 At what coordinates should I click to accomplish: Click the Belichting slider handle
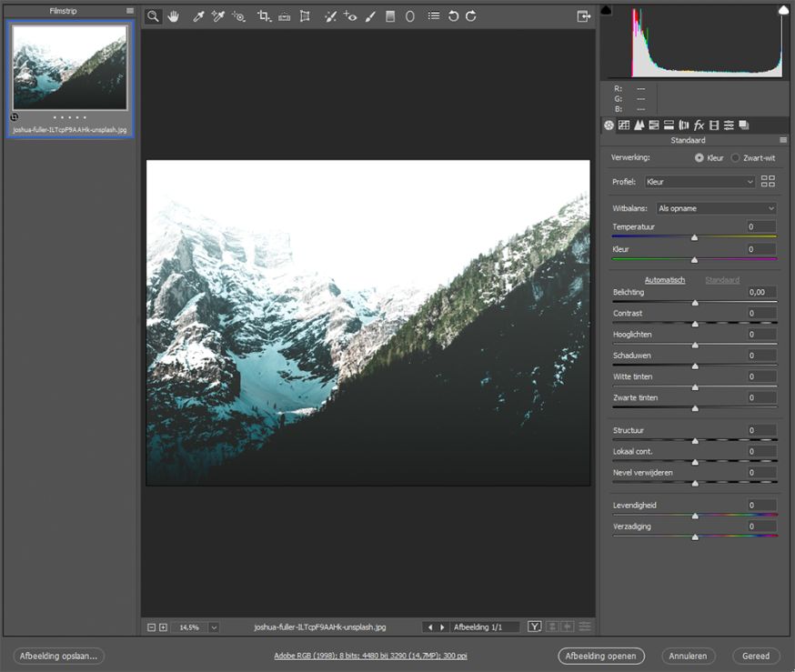(x=695, y=303)
